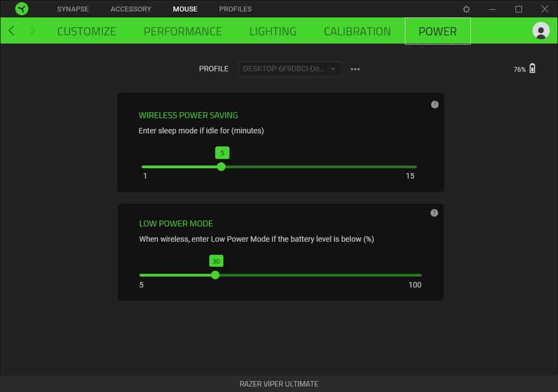Open the user account avatar icon
The image size is (558, 392).
[541, 31]
